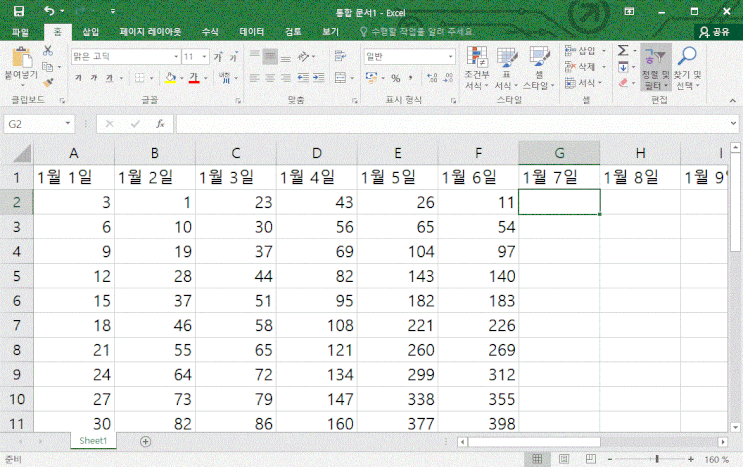Click the Format cells button
Viewport: 743px width, 467px height.
click(x=583, y=83)
